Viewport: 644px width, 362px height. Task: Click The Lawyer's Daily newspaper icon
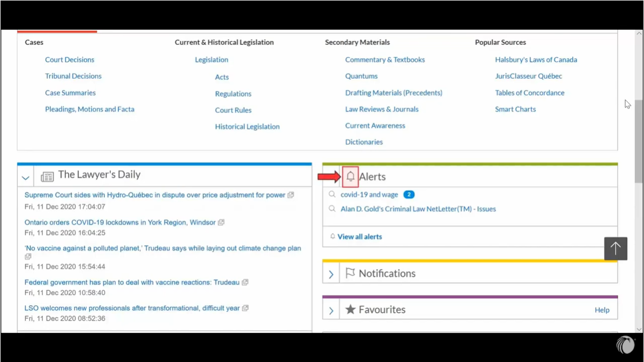coord(47,177)
